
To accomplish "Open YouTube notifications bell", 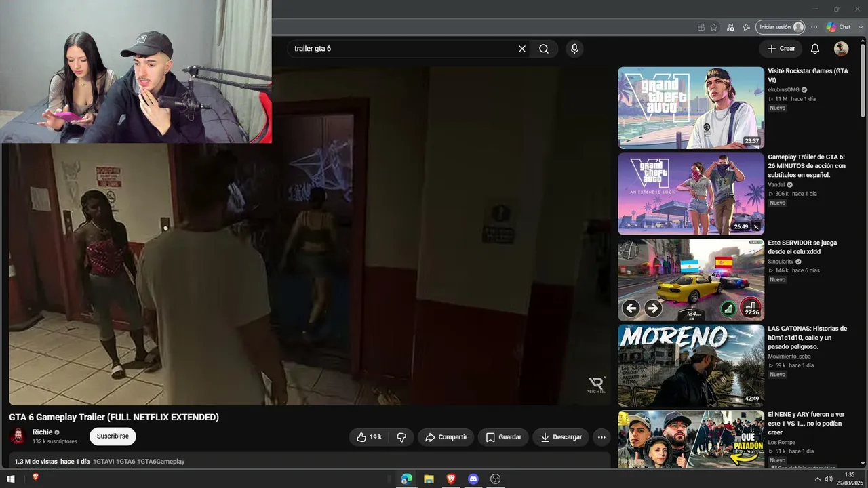I will [815, 49].
